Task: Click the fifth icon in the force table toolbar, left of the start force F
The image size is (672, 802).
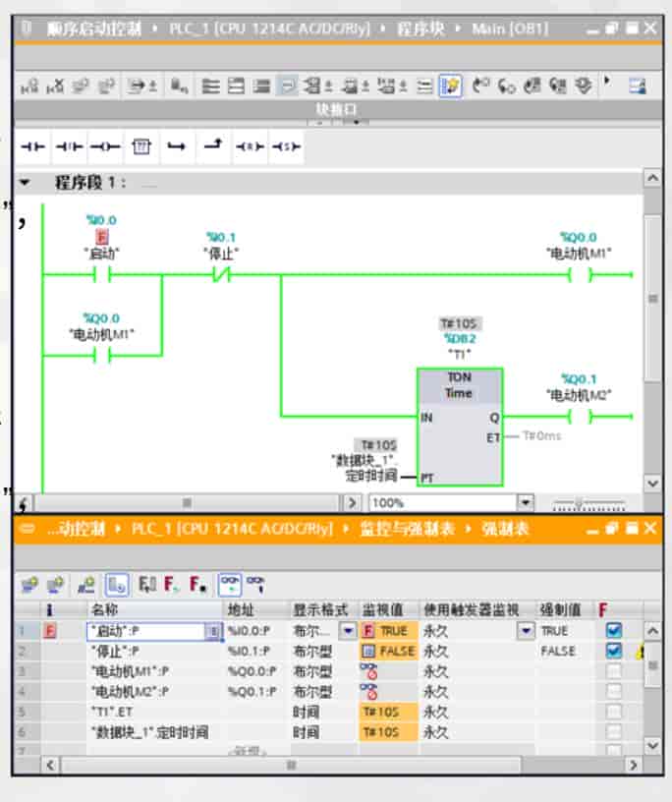Action: coord(147,585)
